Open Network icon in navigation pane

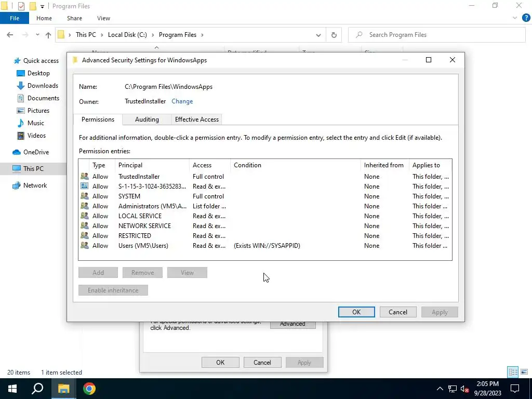[x=17, y=185]
